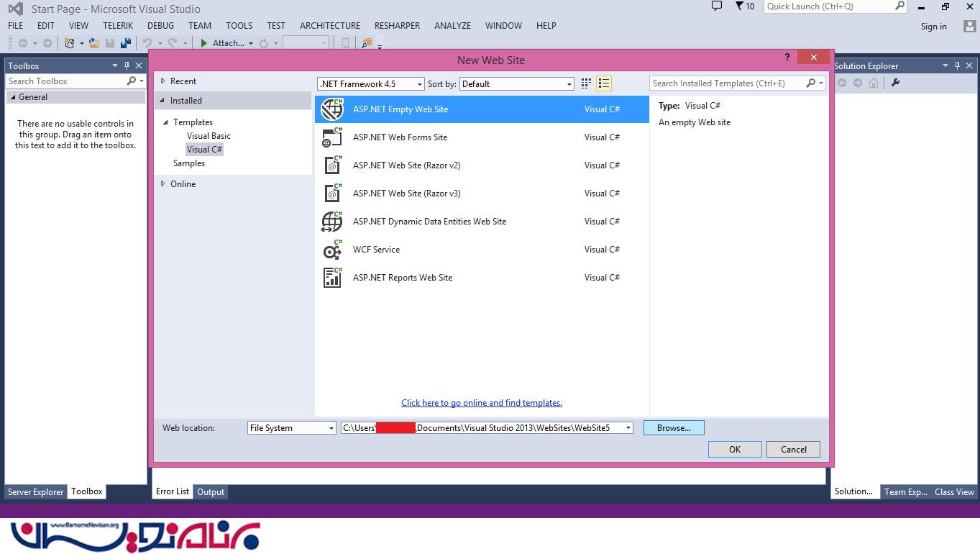This screenshot has width=980, height=554.
Task: Open Solution Explorer Properties wrench icon
Action: coord(895,83)
